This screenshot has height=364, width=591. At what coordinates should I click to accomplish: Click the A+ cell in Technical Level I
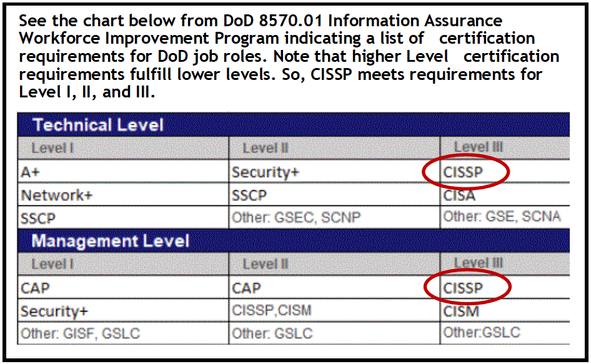tap(123, 172)
